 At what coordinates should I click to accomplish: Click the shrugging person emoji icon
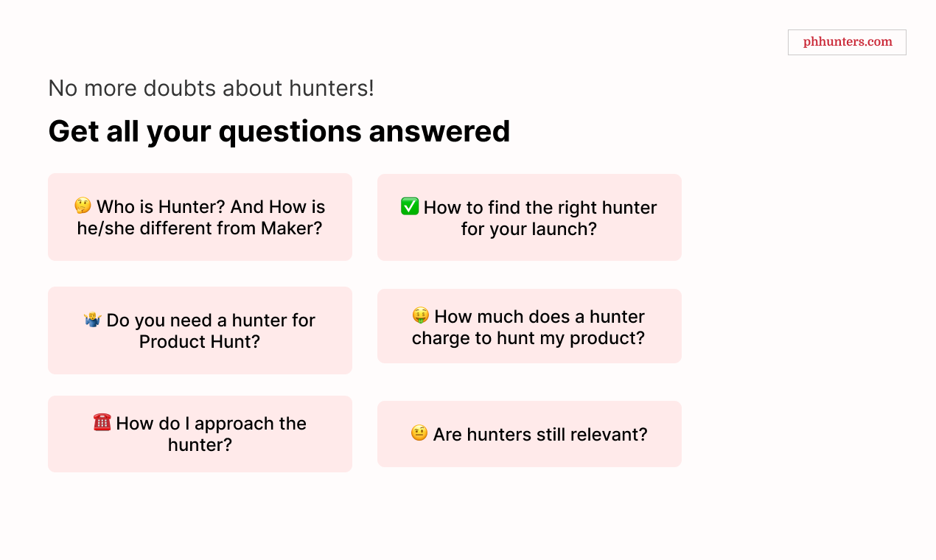(x=93, y=320)
